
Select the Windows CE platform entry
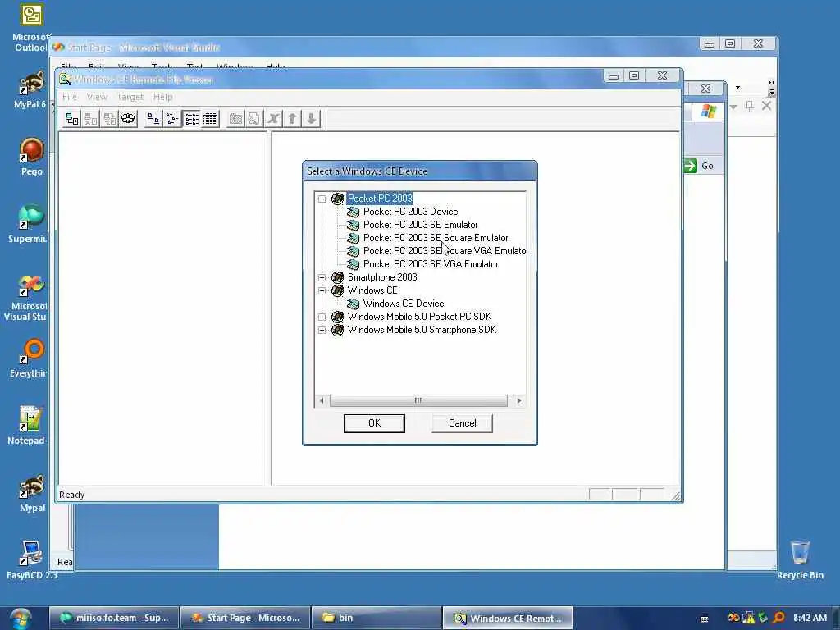coord(372,290)
